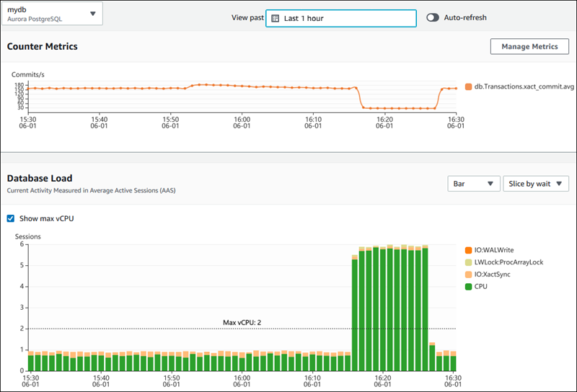This screenshot has height=392, width=577.
Task: Click the LWLock:ProcArrayLock legend color icon
Action: [x=468, y=262]
